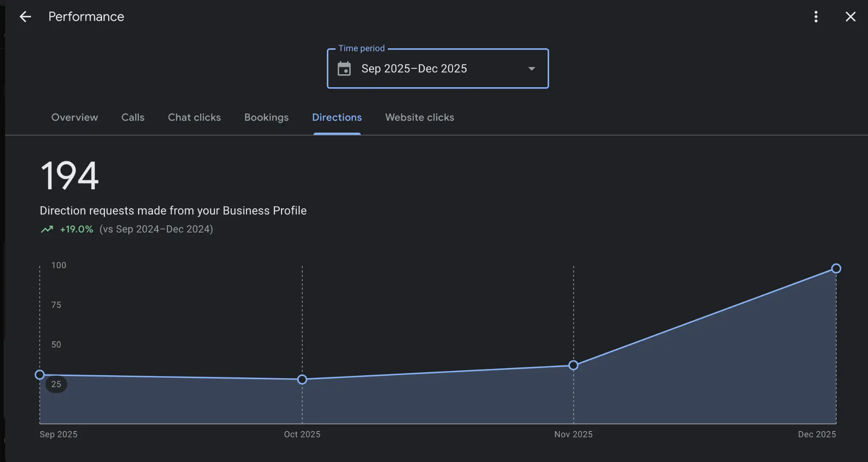
Task: Click the Nov 2025 data point
Action: click(x=573, y=365)
